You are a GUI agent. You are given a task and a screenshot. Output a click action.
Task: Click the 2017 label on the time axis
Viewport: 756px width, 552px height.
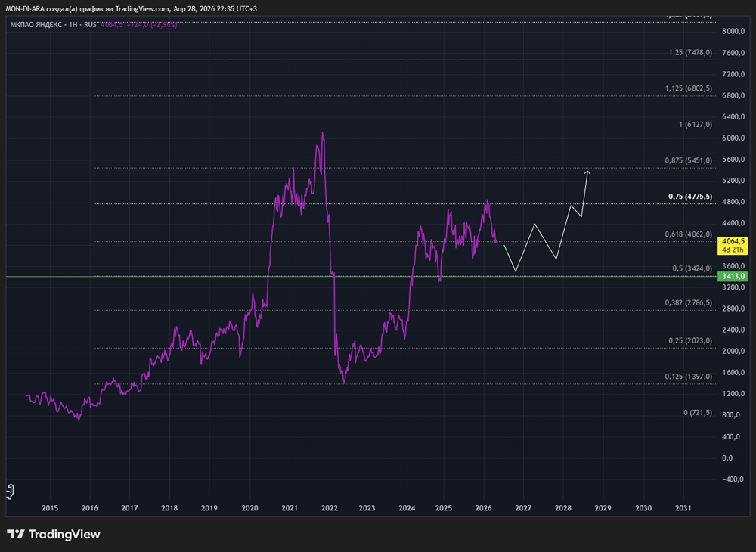[130, 508]
